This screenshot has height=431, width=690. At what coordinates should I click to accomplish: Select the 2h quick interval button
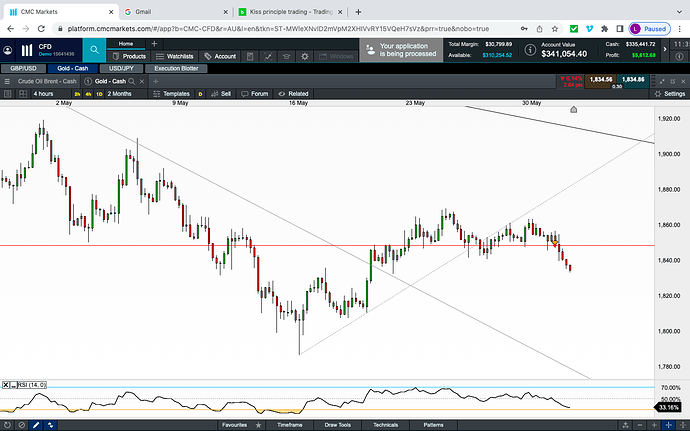(77, 93)
